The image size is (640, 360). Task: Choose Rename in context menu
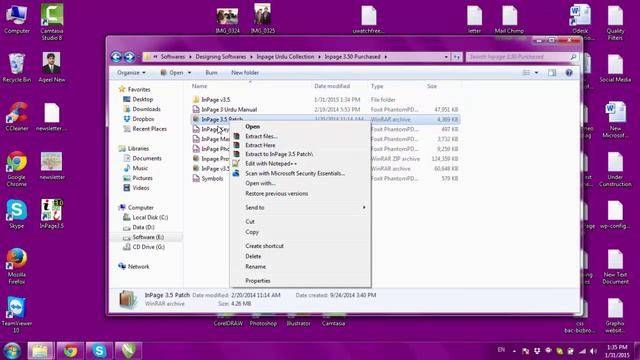pyautogui.click(x=300, y=267)
